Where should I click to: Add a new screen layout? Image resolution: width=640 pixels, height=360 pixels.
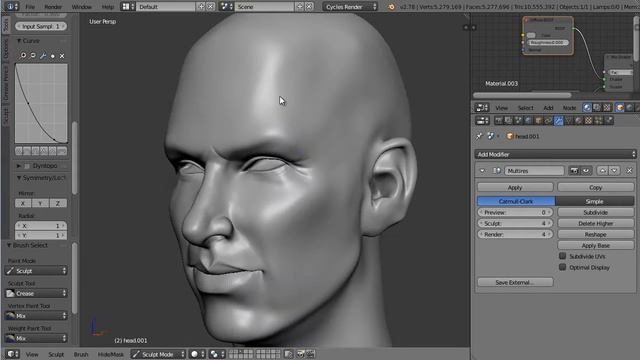coord(201,7)
